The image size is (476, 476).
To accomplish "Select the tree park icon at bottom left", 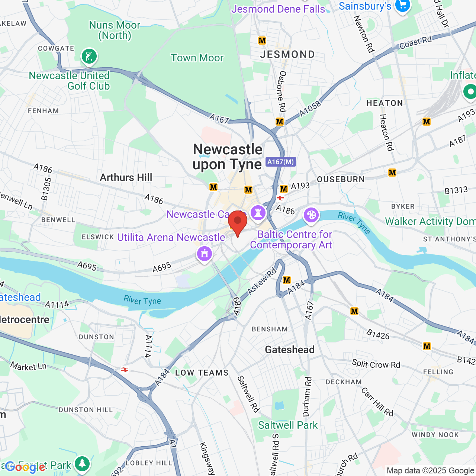I will (x=82, y=464).
